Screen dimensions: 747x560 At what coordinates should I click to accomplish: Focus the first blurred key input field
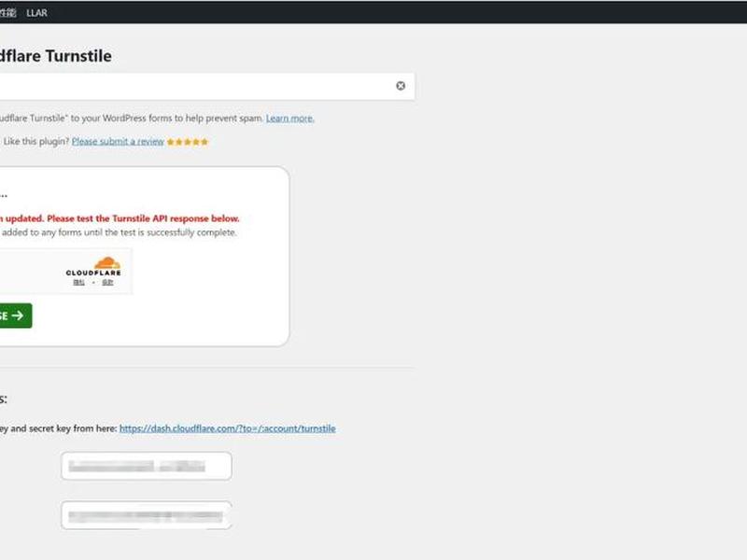point(147,466)
